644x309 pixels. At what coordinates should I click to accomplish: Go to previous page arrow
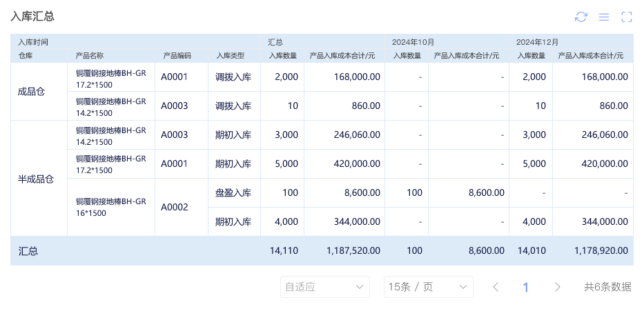[x=495, y=287]
